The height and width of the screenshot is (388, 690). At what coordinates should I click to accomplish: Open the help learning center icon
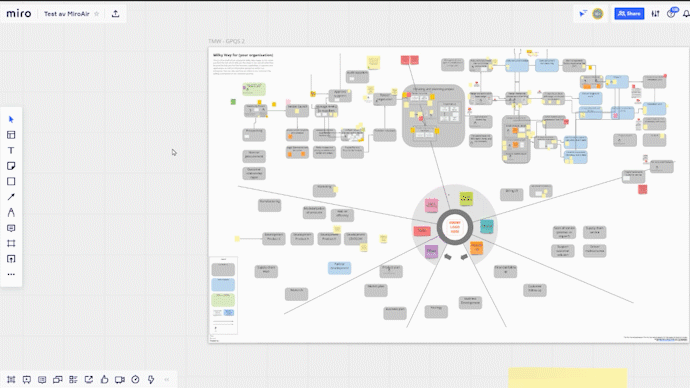[x=671, y=14]
